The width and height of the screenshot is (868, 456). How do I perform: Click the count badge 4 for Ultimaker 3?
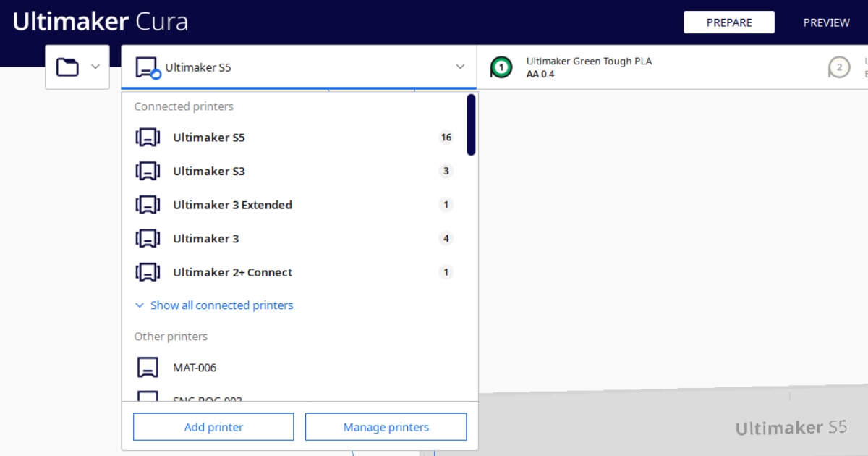click(446, 239)
